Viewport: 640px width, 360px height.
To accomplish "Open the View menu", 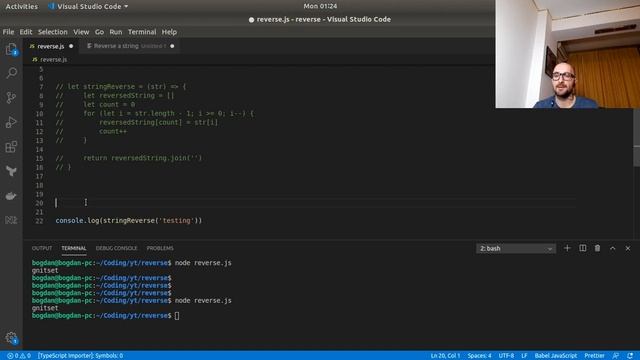I will click(x=81, y=32).
